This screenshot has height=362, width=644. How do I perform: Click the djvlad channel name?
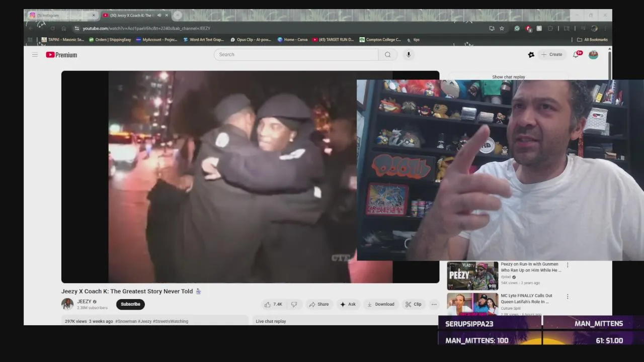(x=506, y=277)
